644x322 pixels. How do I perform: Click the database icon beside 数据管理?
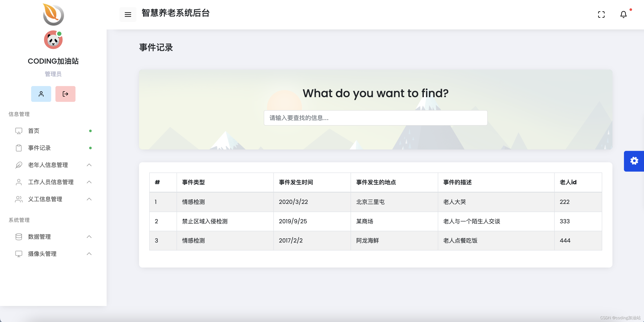[19, 237]
